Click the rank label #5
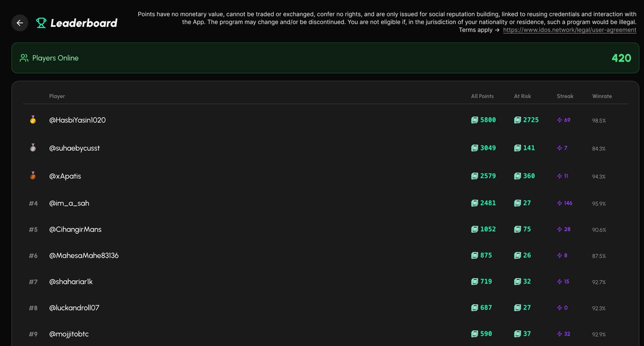The image size is (644, 346). pyautogui.click(x=33, y=229)
